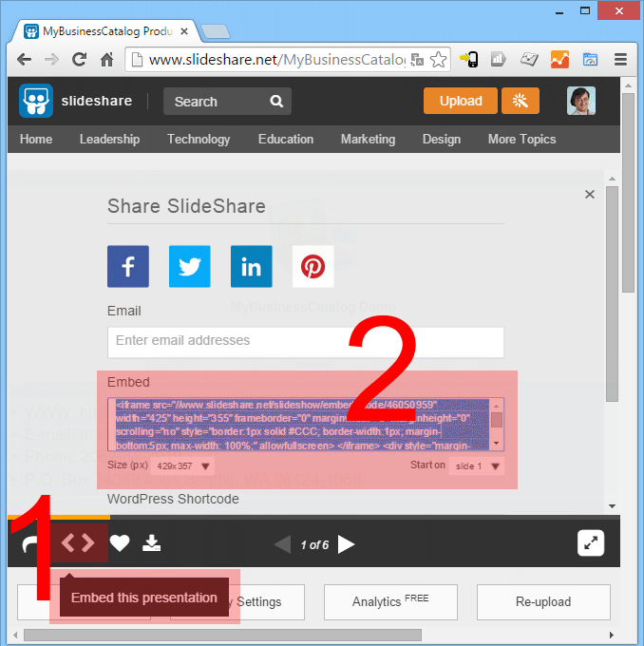Click the search magnifier icon
This screenshot has height=646, width=644.
pos(276,102)
